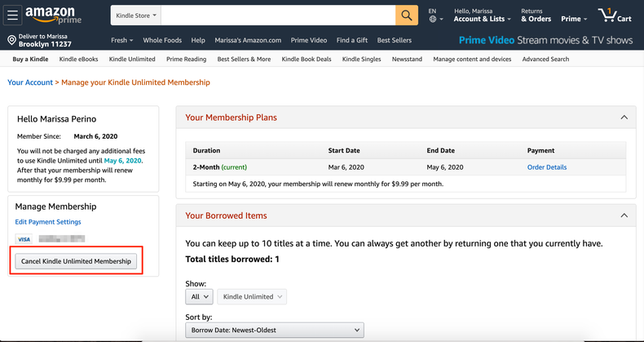Go to Kindle eBooks tab
This screenshot has height=342, width=644.
pos(78,60)
